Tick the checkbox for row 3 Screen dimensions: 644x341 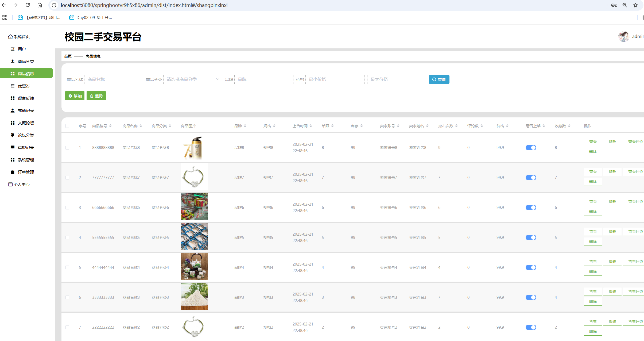(67, 208)
